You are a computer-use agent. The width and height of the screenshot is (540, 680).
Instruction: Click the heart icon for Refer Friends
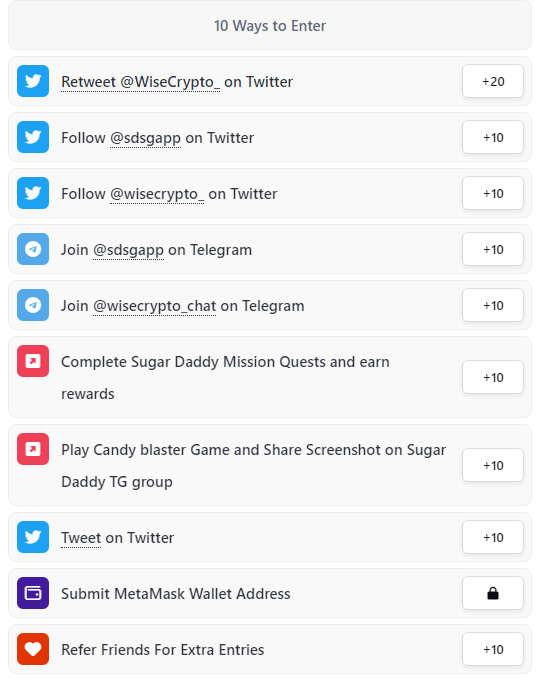(33, 649)
